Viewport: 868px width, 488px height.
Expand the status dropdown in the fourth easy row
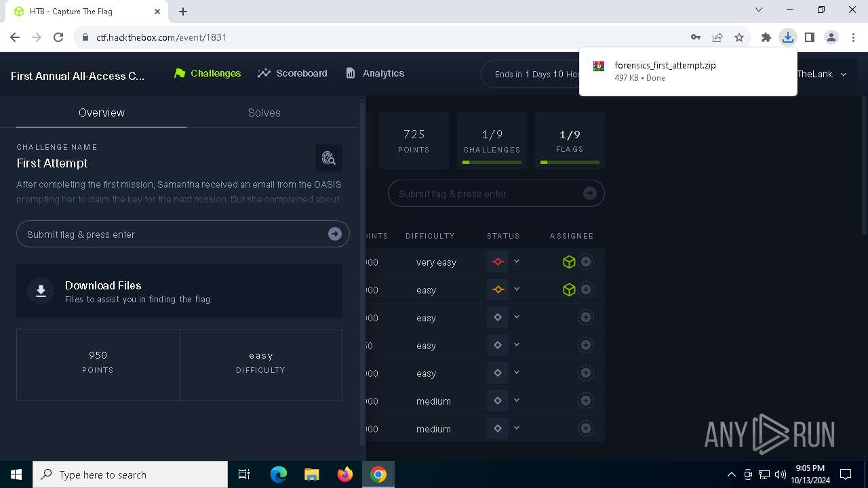coord(517,372)
